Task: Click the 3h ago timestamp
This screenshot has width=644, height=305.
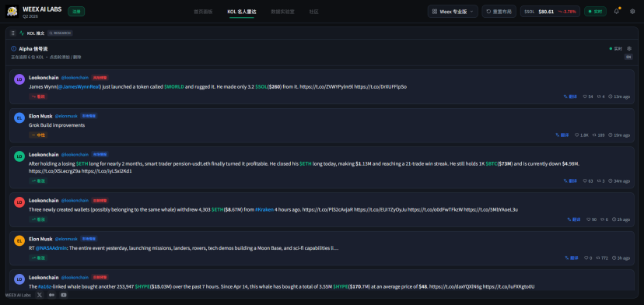Action: [621, 258]
